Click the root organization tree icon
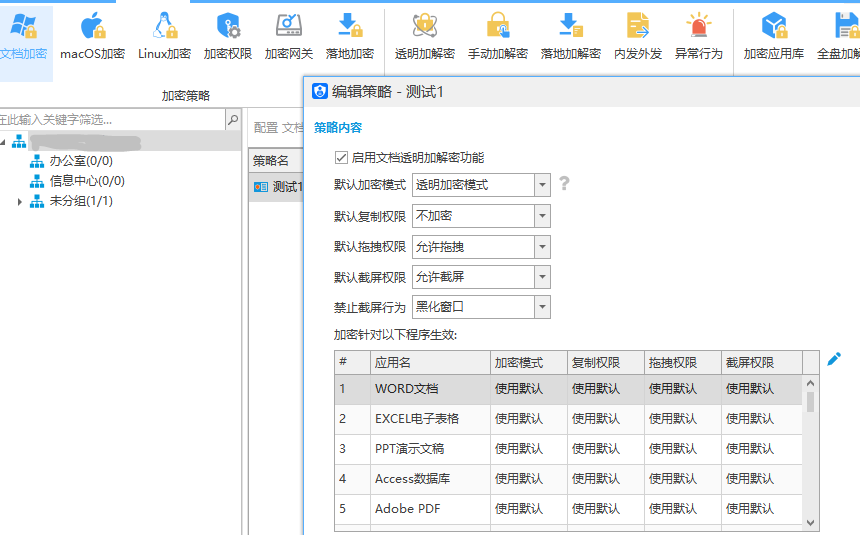860x535 pixels. (x=19, y=142)
